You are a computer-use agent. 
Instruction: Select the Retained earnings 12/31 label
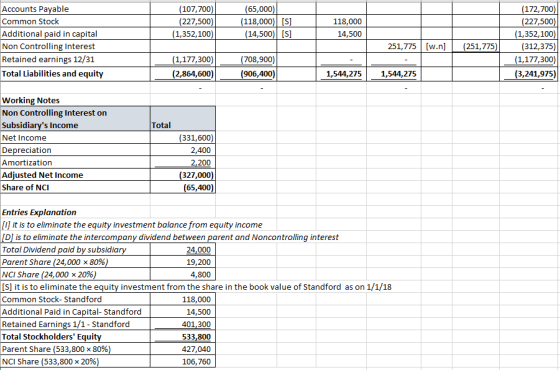48,59
